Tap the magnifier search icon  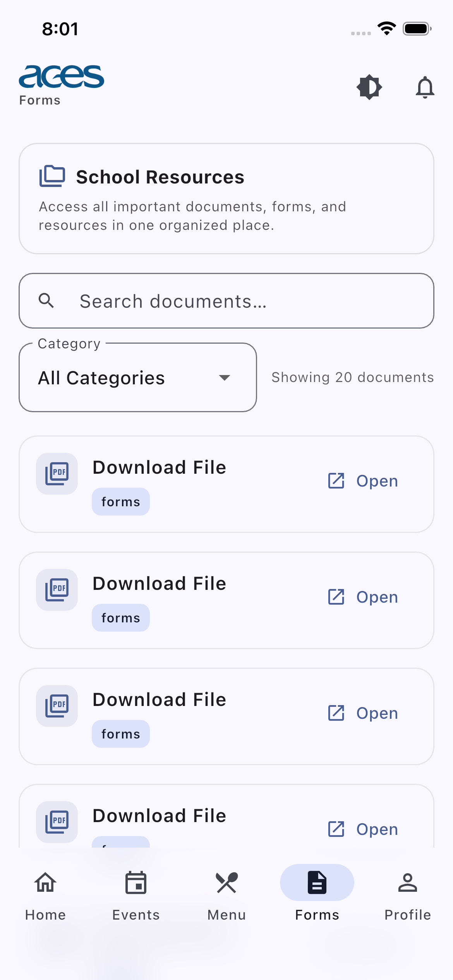46,300
